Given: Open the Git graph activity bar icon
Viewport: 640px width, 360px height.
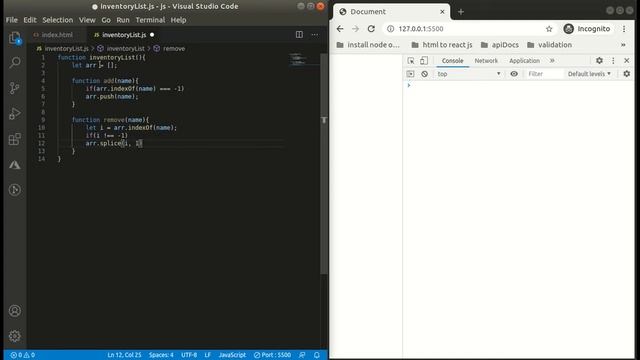Looking at the screenshot, I should (15, 190).
